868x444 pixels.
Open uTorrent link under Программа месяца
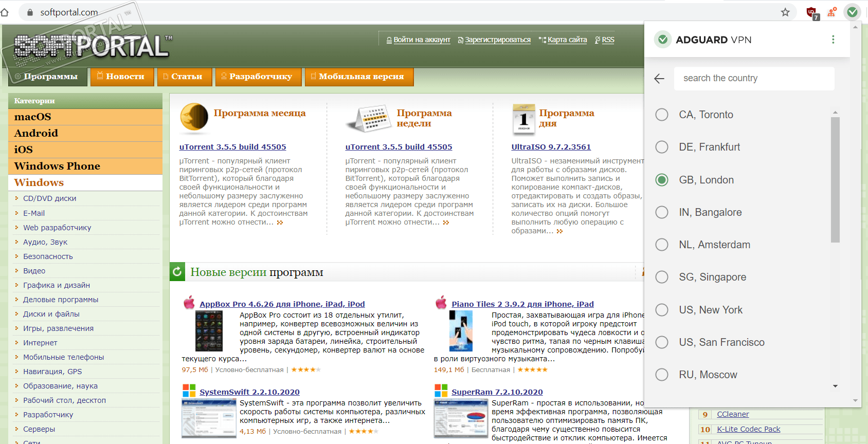233,147
